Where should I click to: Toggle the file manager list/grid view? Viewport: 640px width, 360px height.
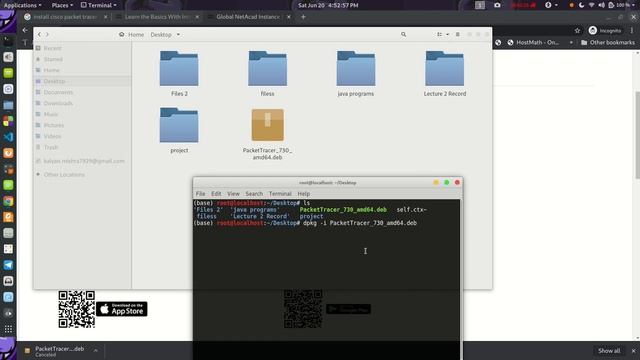(439, 35)
